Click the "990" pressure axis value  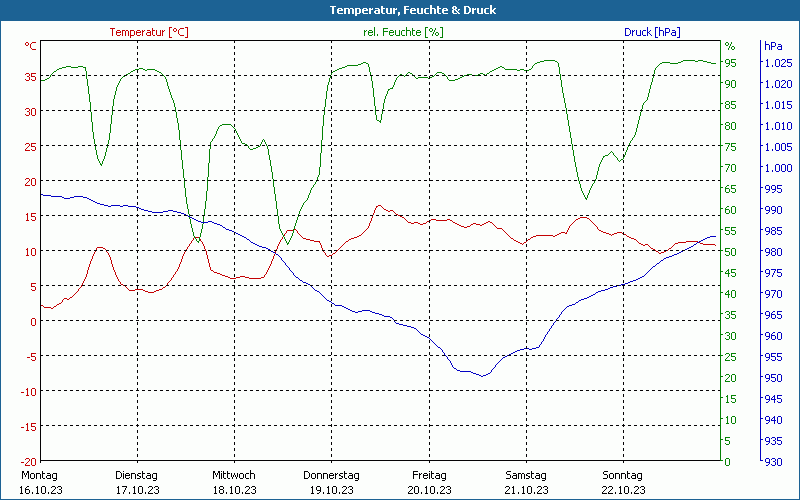coord(773,210)
